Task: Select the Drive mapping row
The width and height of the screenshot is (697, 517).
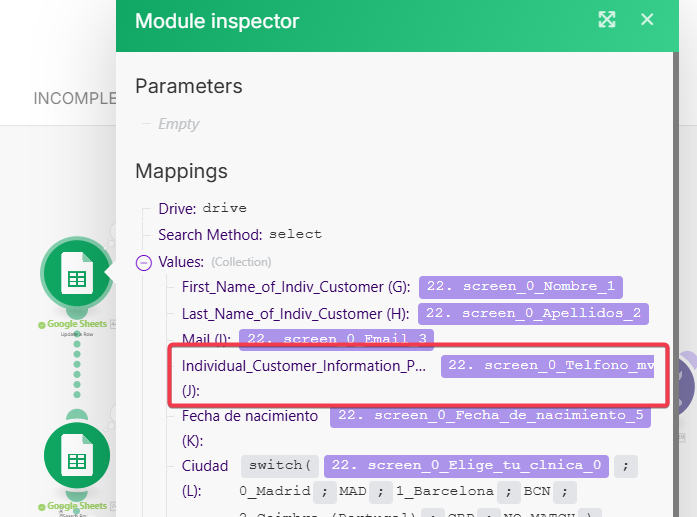Action: coord(202,209)
